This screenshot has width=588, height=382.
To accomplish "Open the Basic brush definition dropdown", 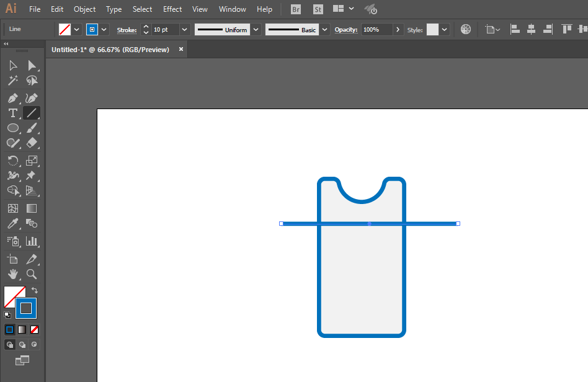I will [325, 30].
